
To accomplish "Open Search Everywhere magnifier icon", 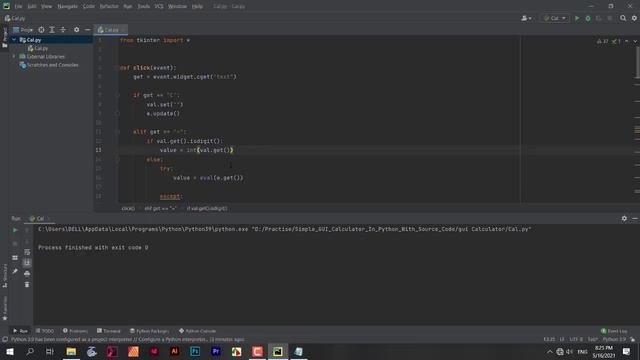I will 623,18.
